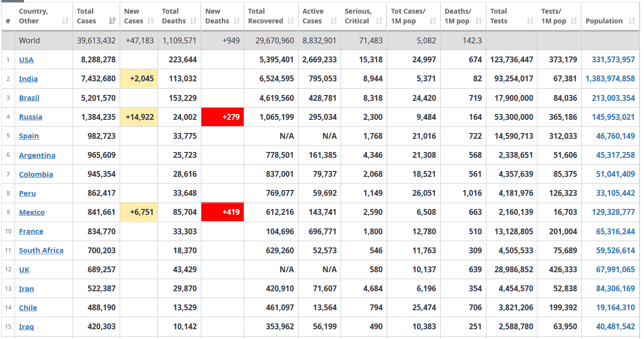644x339 pixels.
Task: Sort by Serious, Critical icon
Action: coord(379,21)
